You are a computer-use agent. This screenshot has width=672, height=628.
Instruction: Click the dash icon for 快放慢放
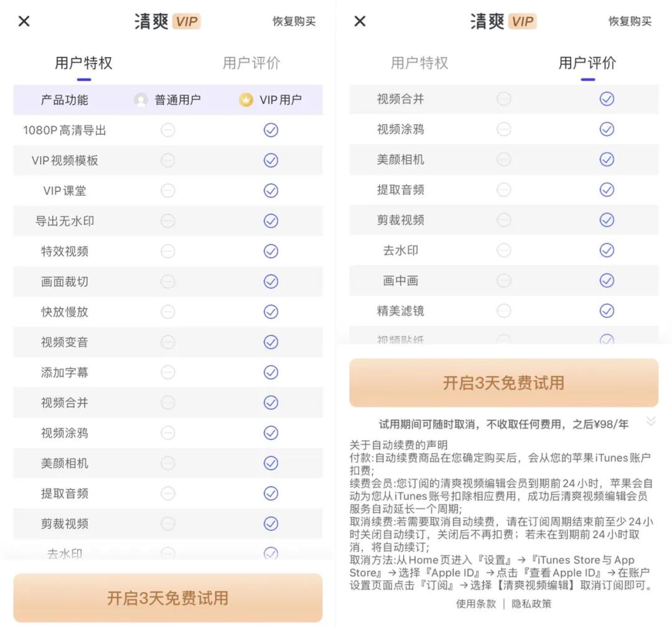[x=167, y=312]
